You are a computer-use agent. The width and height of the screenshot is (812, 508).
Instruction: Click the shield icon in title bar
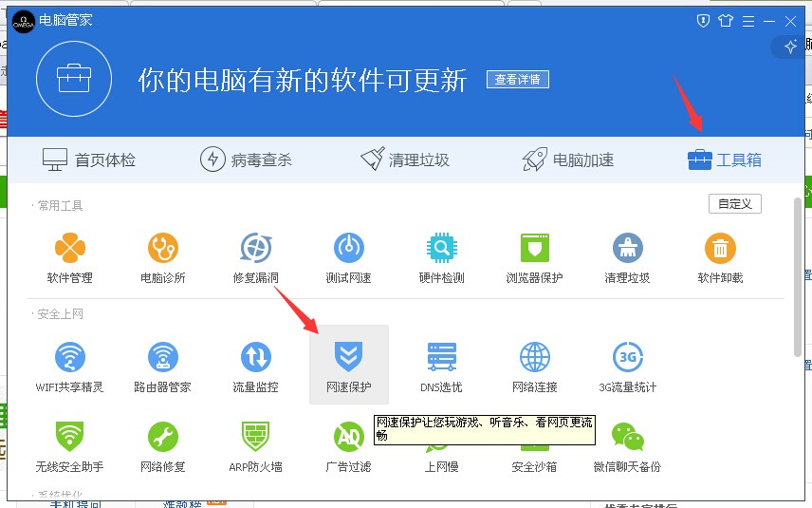(703, 21)
